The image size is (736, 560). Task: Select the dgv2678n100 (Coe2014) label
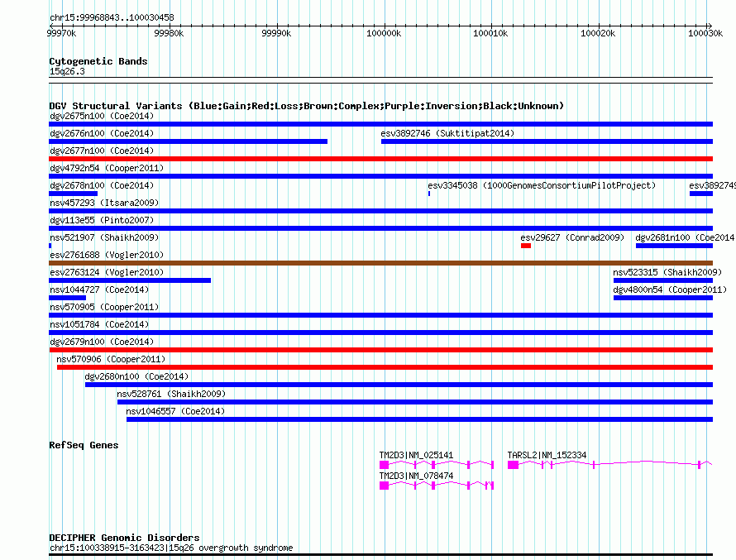[x=102, y=185]
